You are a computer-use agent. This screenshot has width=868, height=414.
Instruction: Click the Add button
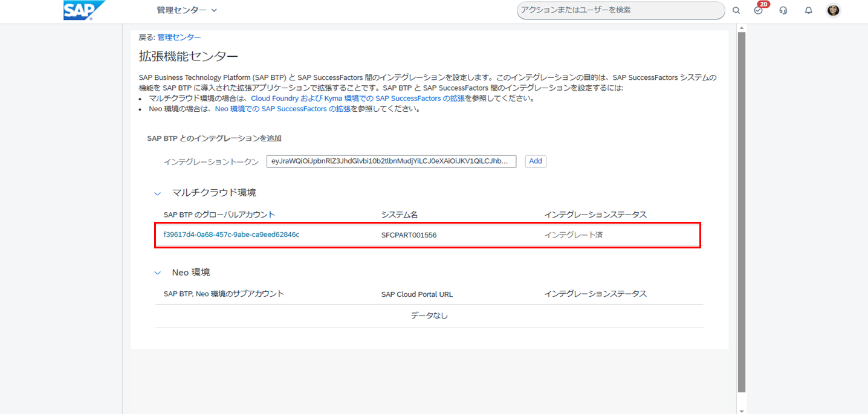[536, 161]
